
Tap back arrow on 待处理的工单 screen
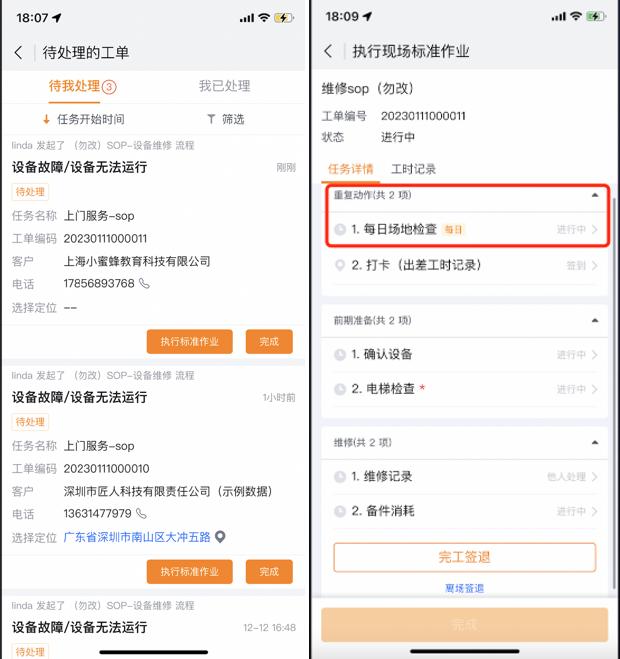[18, 53]
